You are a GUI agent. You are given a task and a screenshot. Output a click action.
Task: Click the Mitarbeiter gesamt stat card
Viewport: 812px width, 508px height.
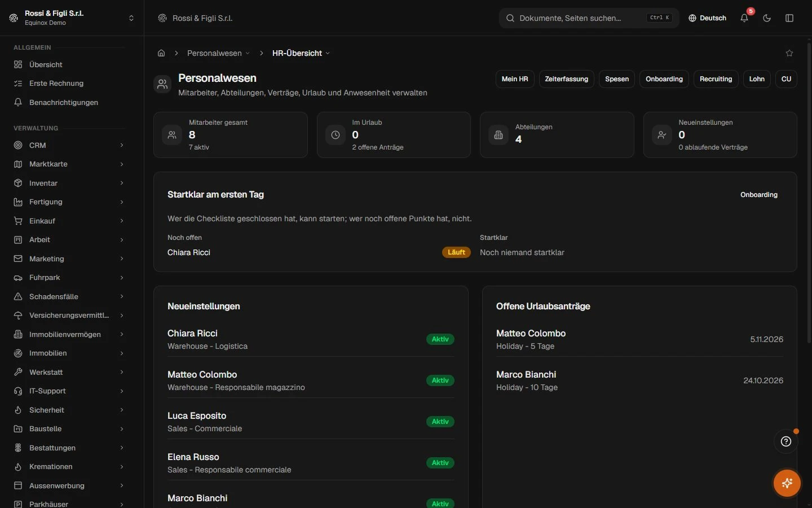tap(231, 135)
